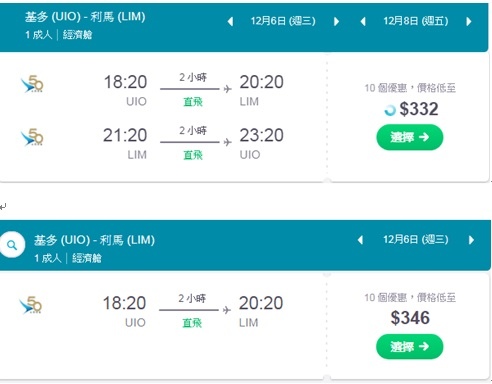Select the $346 one-way fare button
The height and width of the screenshot is (384, 492).
coord(410,347)
